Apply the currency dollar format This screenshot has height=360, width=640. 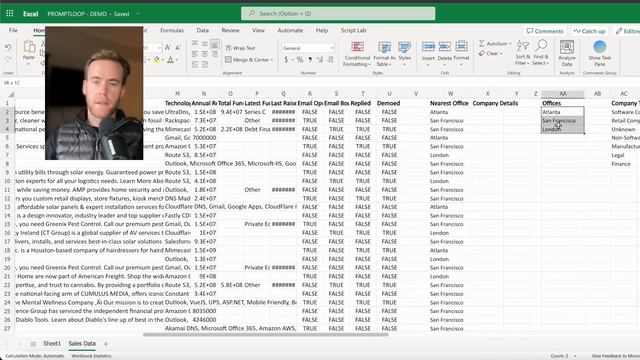[286, 60]
